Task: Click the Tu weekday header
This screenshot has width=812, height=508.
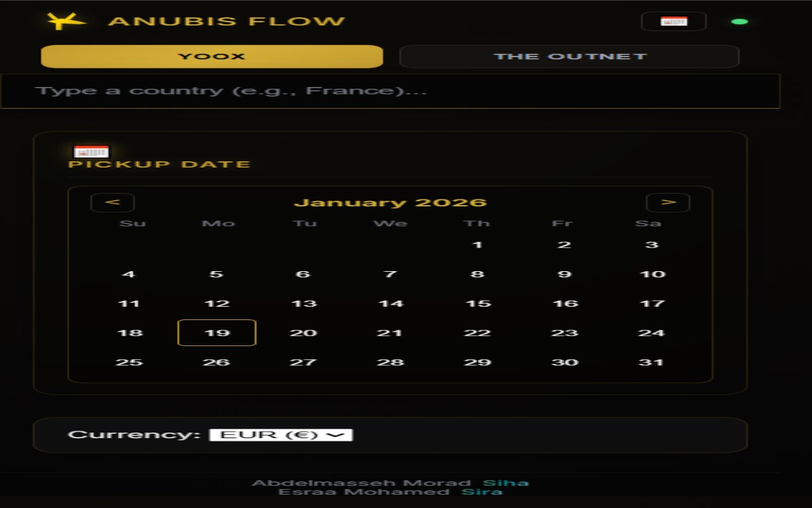Action: (x=305, y=223)
